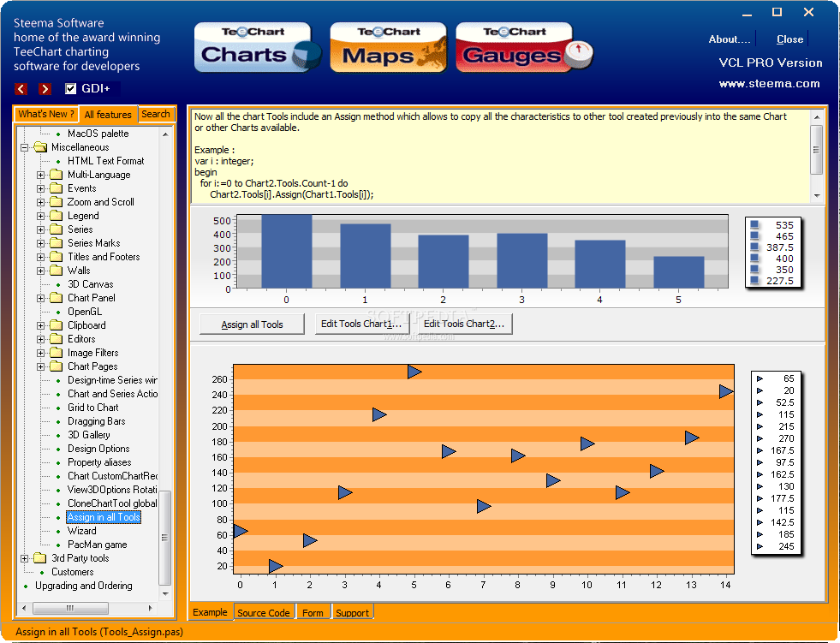Expand the Titles and Footers folder

[41, 257]
